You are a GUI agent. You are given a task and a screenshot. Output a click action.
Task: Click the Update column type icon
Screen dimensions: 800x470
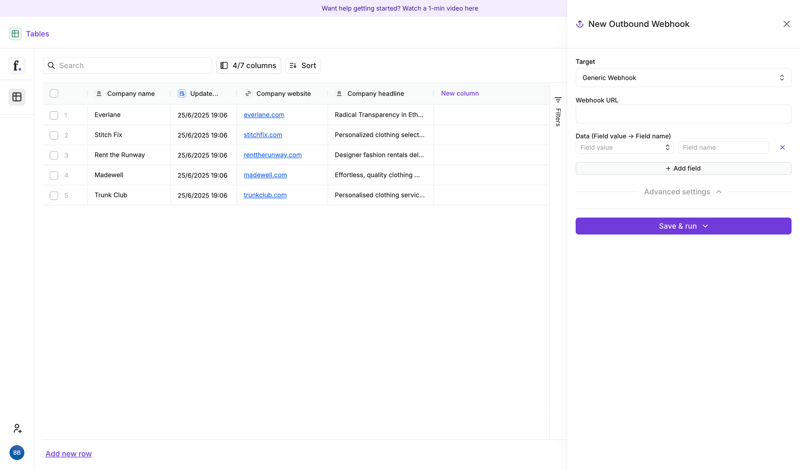pyautogui.click(x=182, y=94)
